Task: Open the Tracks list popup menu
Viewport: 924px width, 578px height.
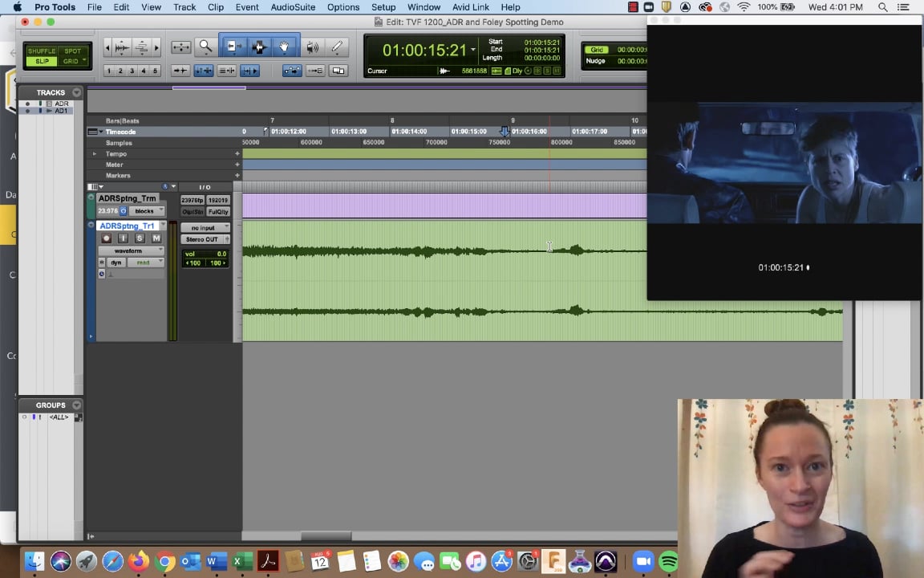Action: coord(77,92)
